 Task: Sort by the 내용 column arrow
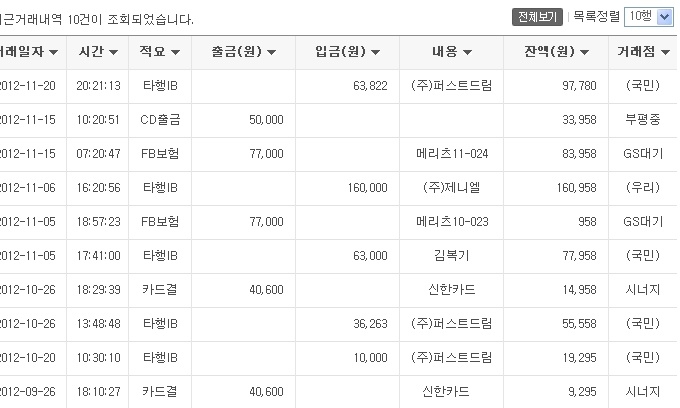click(467, 52)
